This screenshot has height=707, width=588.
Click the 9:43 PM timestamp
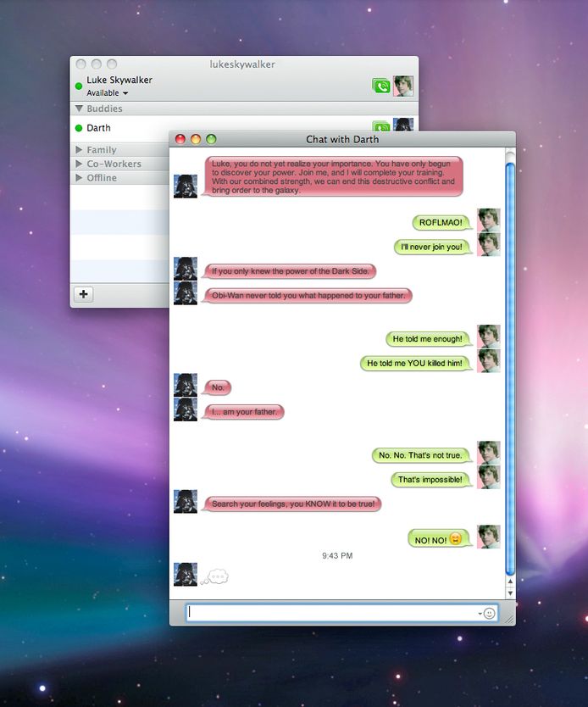tap(337, 556)
